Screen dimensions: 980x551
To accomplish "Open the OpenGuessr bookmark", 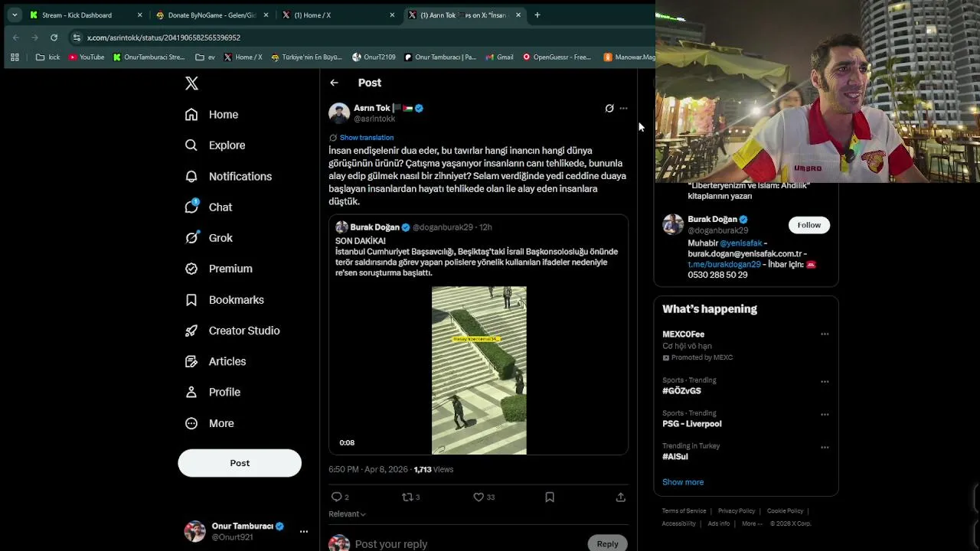I will pos(557,57).
